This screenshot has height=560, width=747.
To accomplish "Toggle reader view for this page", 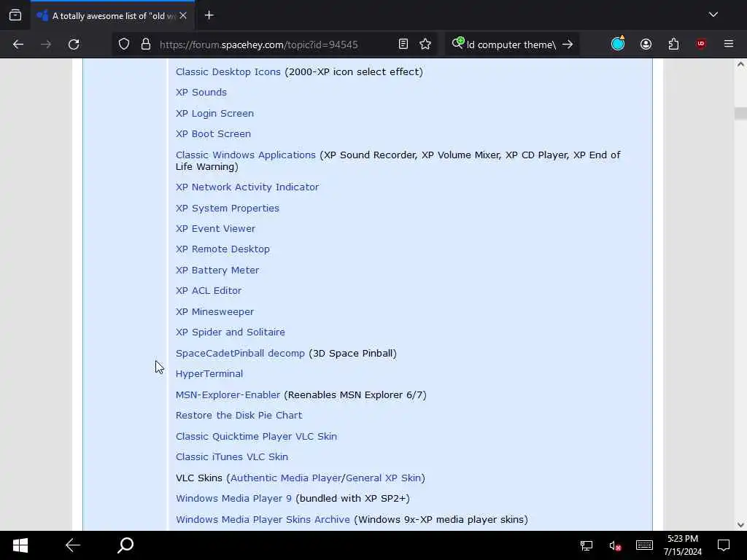I will (403, 44).
